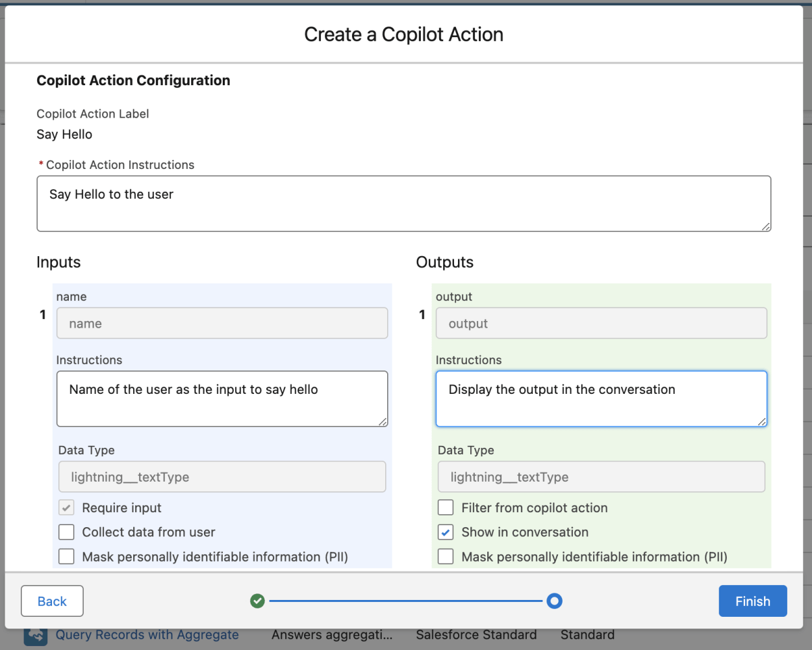Viewport: 812px width, 650px height.
Task: Open Query Records with Aggregate link
Action: 147,634
